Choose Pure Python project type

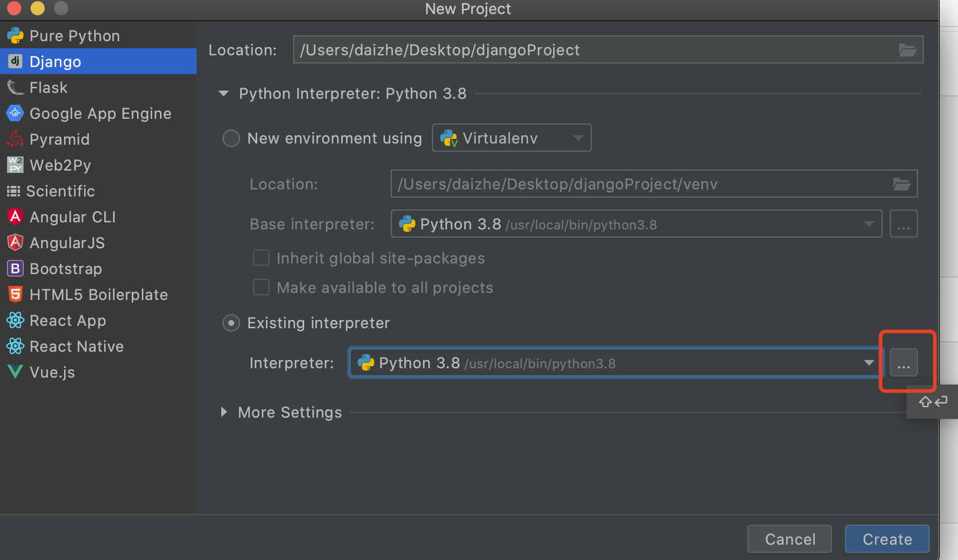pos(98,36)
